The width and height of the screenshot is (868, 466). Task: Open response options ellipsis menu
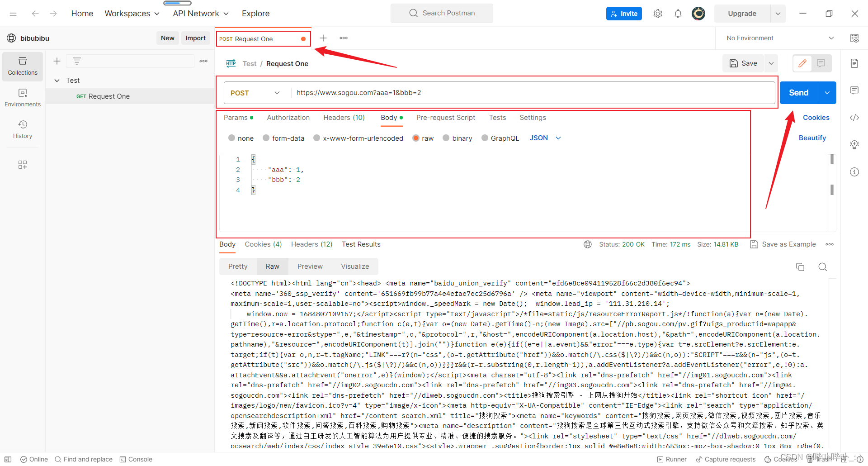(x=830, y=244)
